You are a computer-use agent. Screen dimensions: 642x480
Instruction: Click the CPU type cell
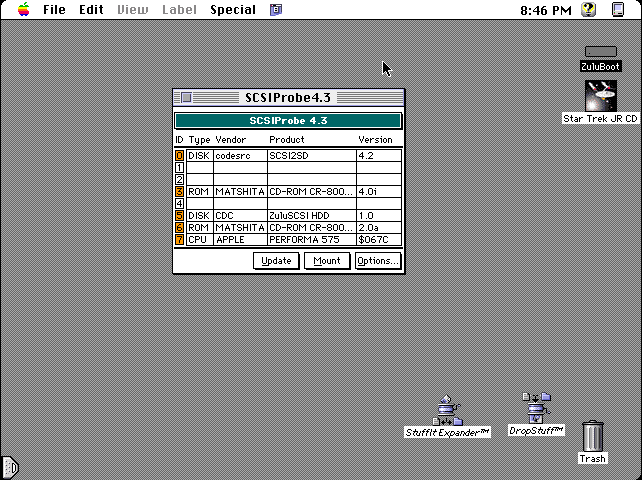200,240
